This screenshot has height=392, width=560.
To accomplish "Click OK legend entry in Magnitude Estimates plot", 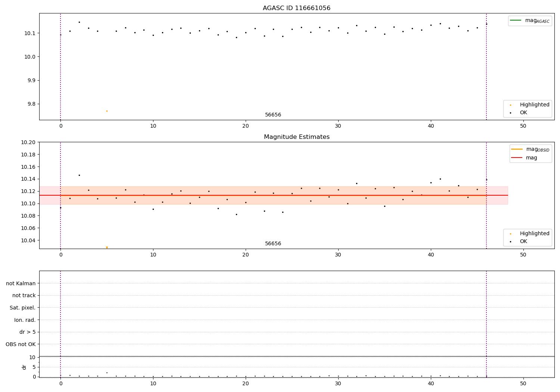I will pos(519,241).
